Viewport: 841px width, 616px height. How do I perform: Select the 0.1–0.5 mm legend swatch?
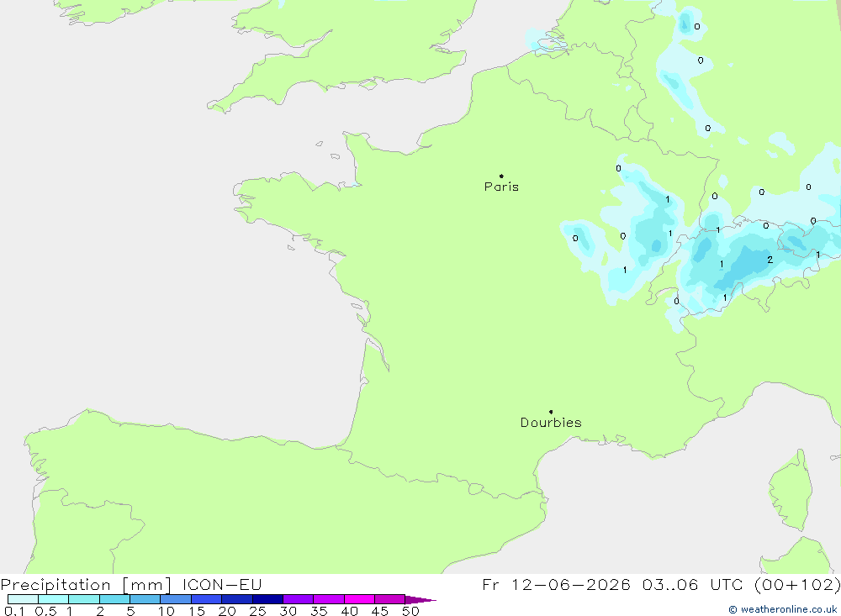[23, 599]
